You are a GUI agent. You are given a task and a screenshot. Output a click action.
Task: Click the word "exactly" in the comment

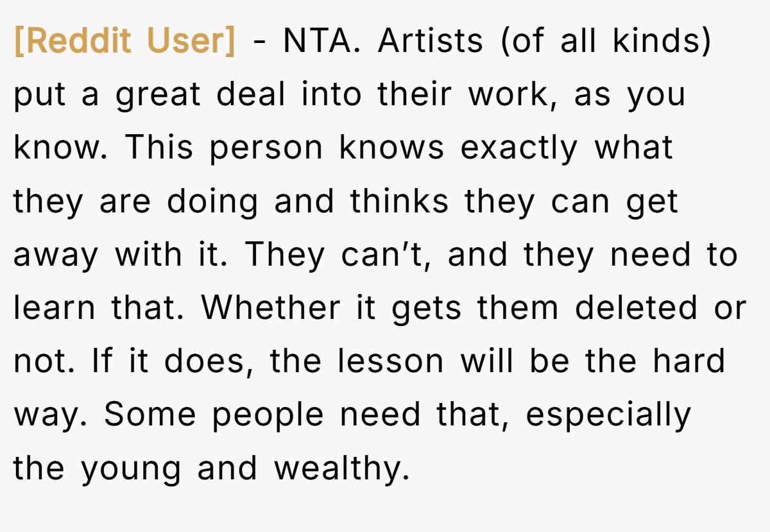(519, 150)
